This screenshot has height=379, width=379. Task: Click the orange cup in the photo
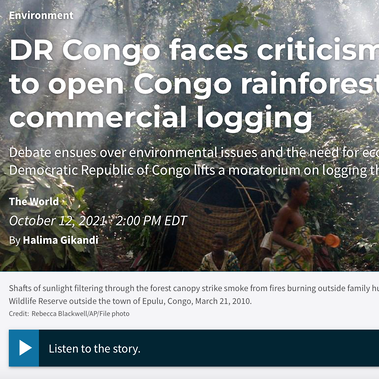pyautogui.click(x=332, y=240)
